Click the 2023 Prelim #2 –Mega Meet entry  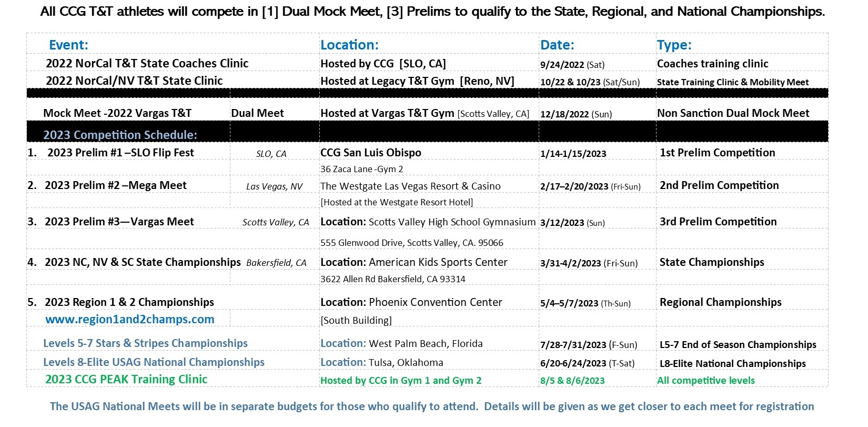click(116, 185)
